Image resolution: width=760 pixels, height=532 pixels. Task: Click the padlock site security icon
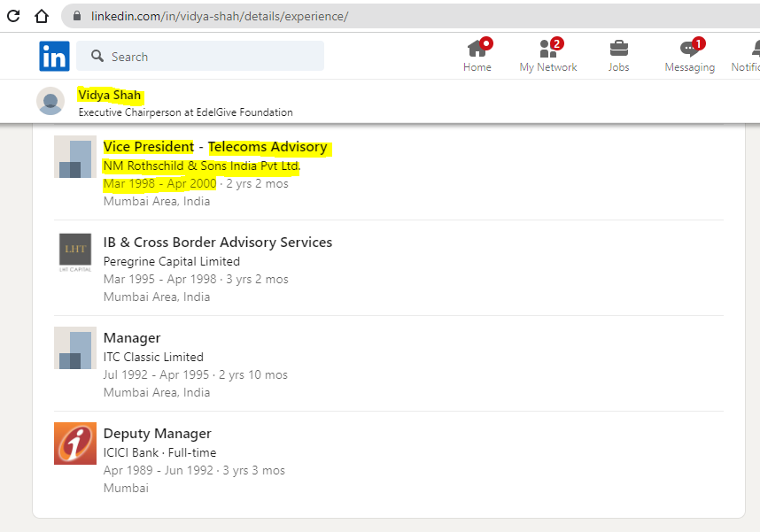coord(76,16)
